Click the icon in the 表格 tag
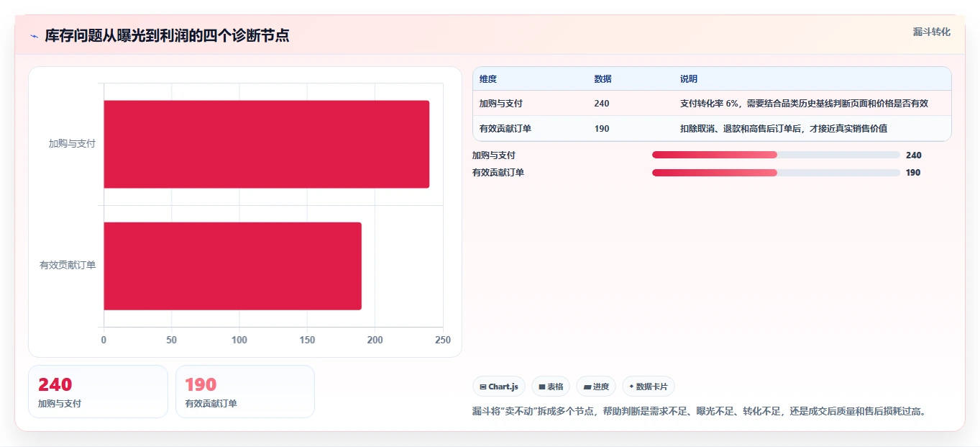980x447 pixels. [x=542, y=387]
